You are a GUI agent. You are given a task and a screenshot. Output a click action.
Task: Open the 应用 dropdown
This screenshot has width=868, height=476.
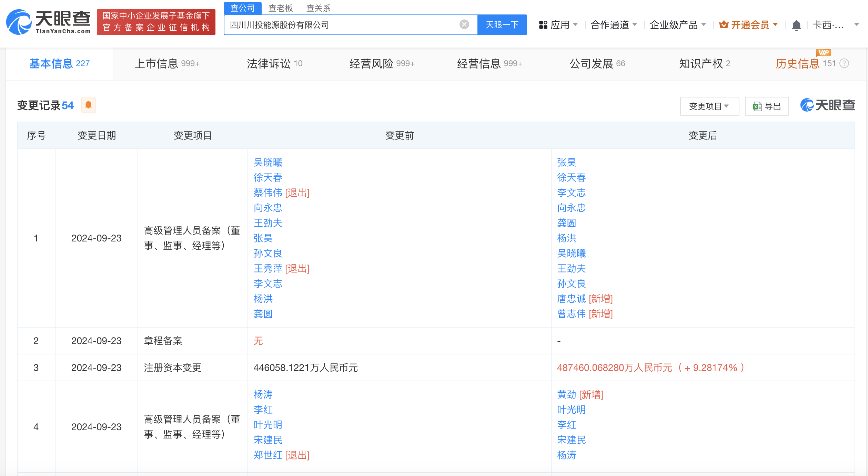pos(558,25)
